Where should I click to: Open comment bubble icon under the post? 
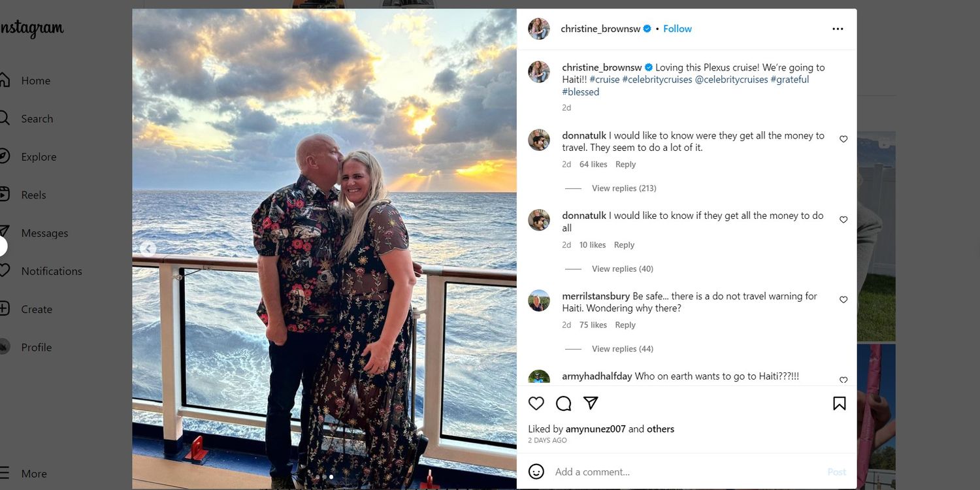[564, 404]
